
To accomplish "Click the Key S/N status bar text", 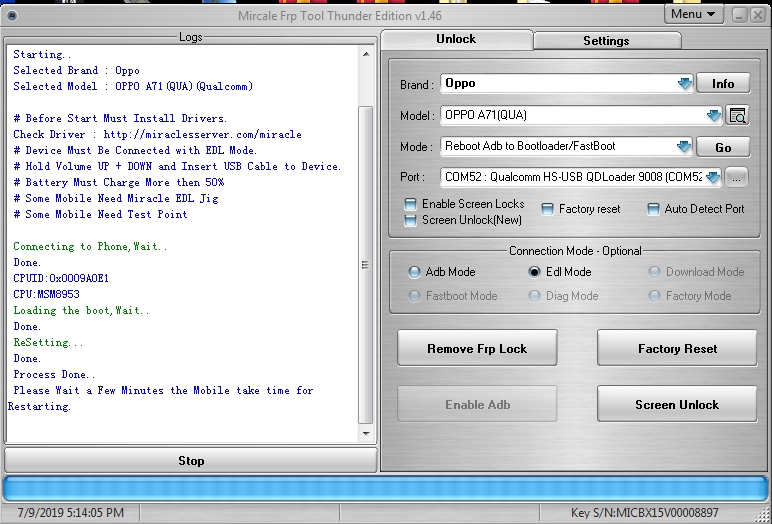I will tap(644, 513).
